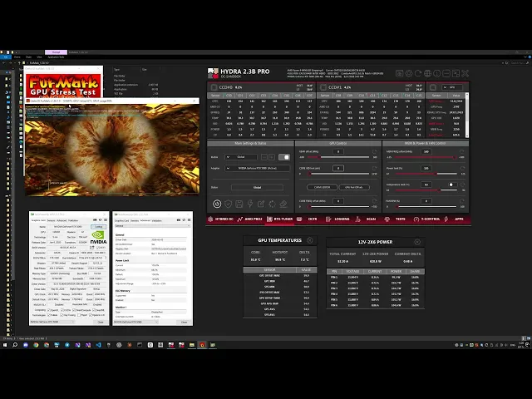This screenshot has width=532, height=399.
Task: Toggle the PhysX checkbox in GPU-Z
Action: pyautogui.click(x=80, y=315)
